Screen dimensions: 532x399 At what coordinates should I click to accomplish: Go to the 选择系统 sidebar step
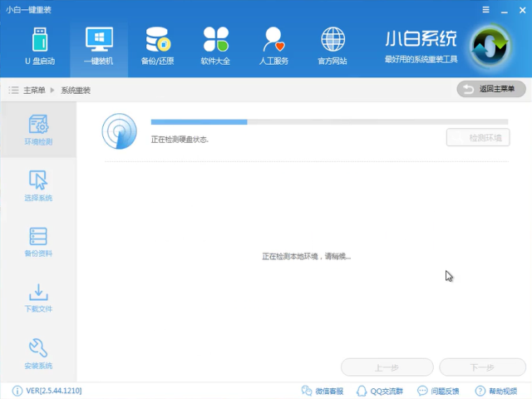coord(38,185)
